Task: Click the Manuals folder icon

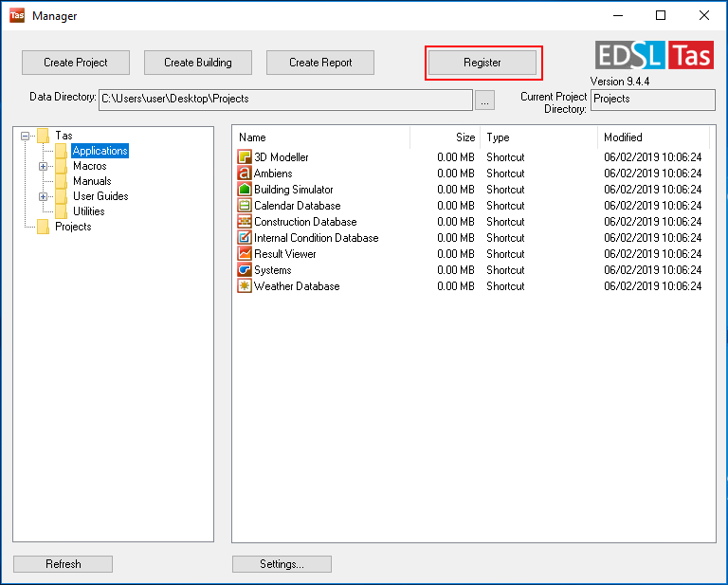Action: 61,181
